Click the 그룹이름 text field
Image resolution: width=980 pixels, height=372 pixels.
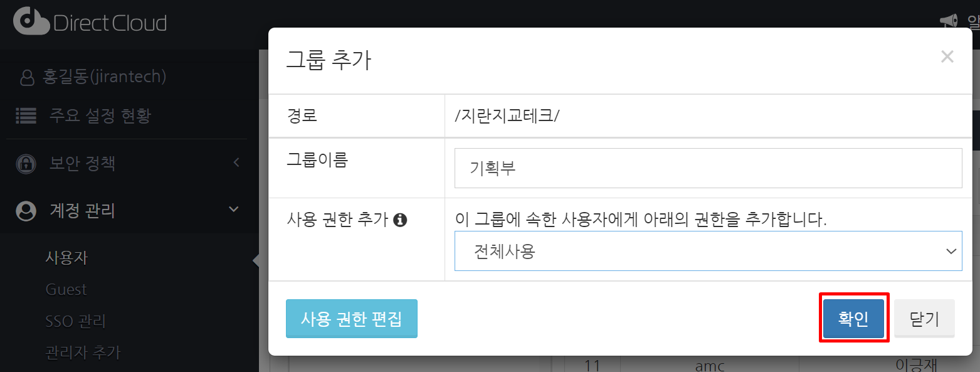pos(708,168)
